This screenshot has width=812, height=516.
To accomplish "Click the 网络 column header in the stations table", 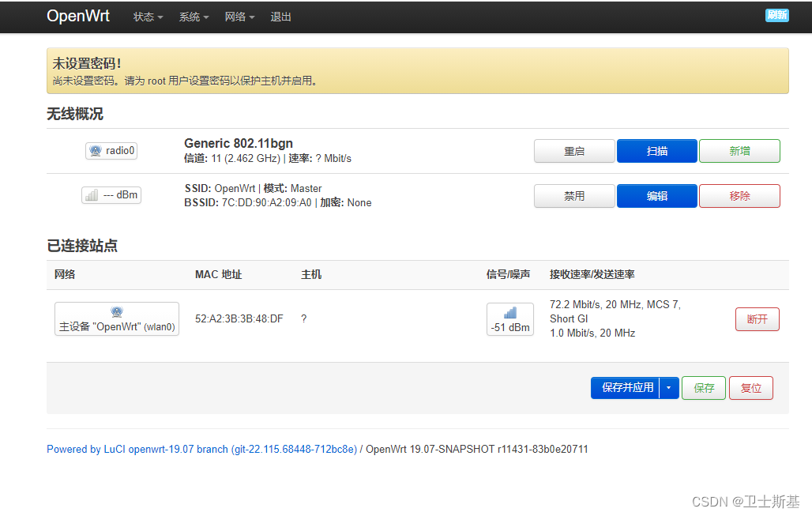I will [65, 274].
